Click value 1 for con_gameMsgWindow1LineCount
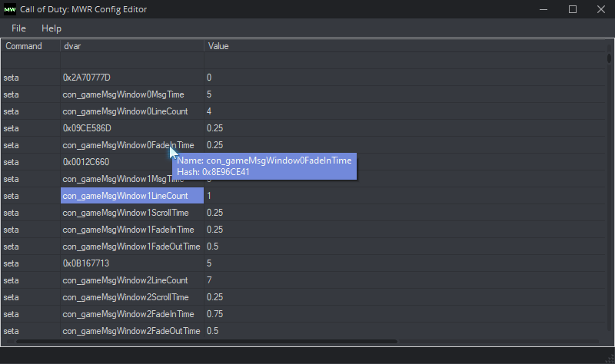Image resolution: width=615 pixels, height=364 pixels. (x=405, y=196)
